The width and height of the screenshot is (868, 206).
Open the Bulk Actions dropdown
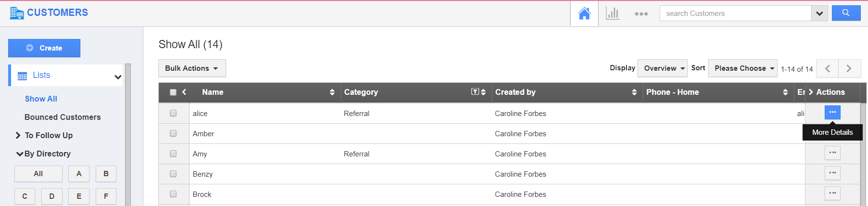[x=191, y=68]
